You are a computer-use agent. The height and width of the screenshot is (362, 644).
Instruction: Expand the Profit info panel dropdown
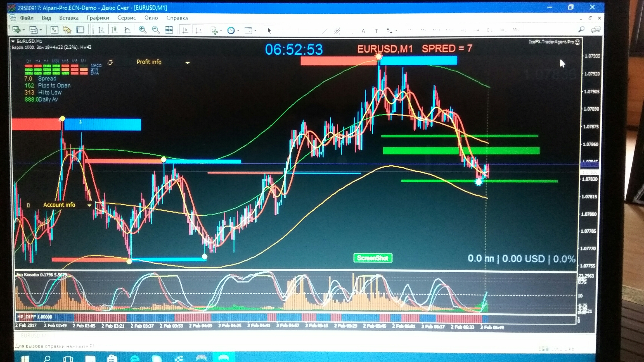click(188, 63)
